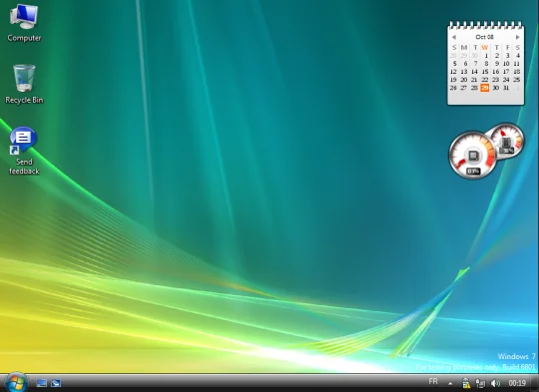
Task: Click the Oct 08 calendar header
Action: tap(485, 37)
